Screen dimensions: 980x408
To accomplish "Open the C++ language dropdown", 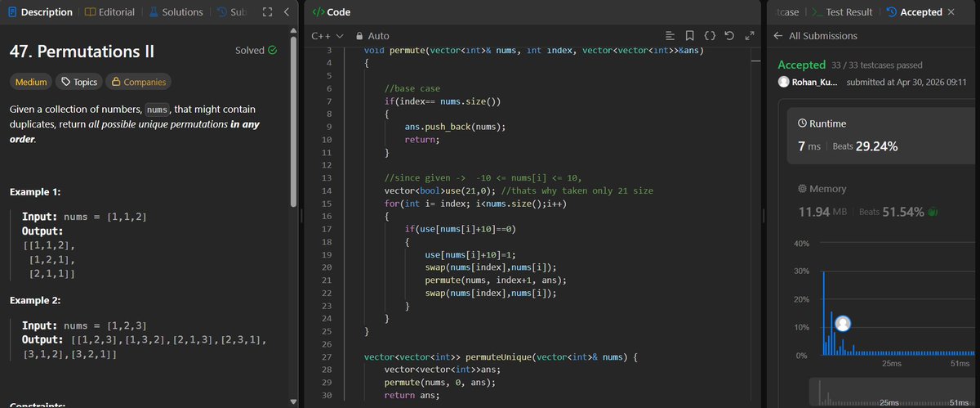I will 327,36.
